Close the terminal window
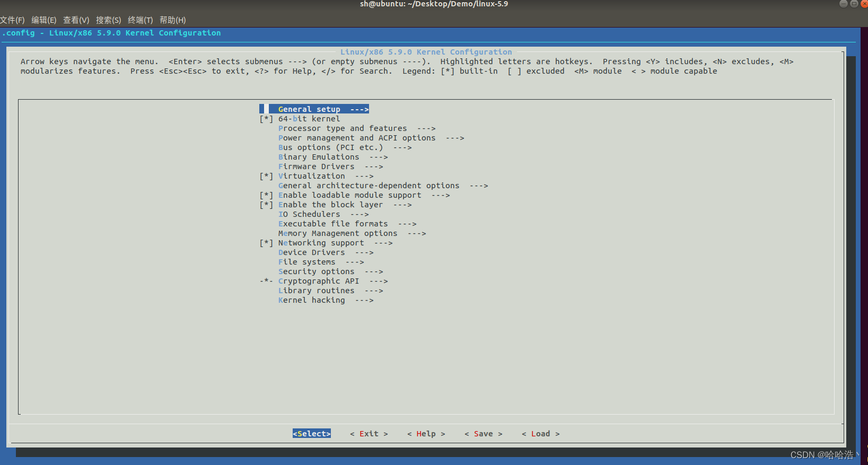868x465 pixels. click(864, 4)
